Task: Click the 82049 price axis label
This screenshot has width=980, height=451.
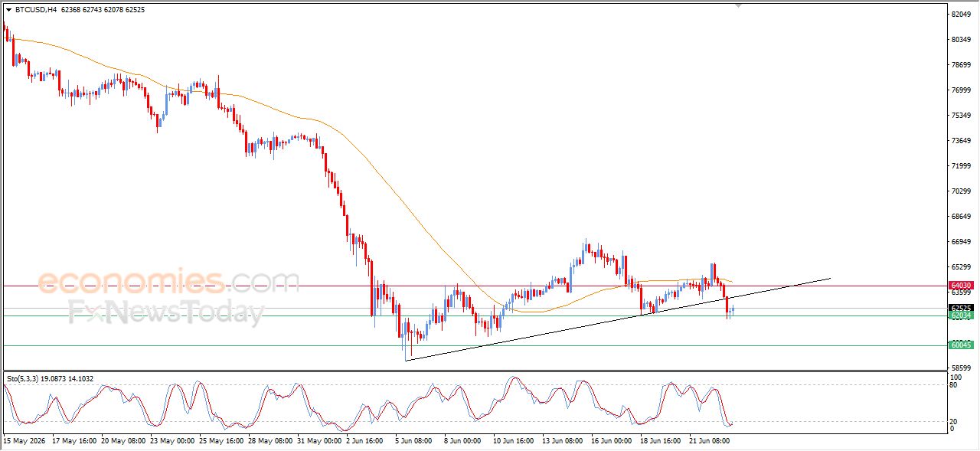Action: (962, 14)
